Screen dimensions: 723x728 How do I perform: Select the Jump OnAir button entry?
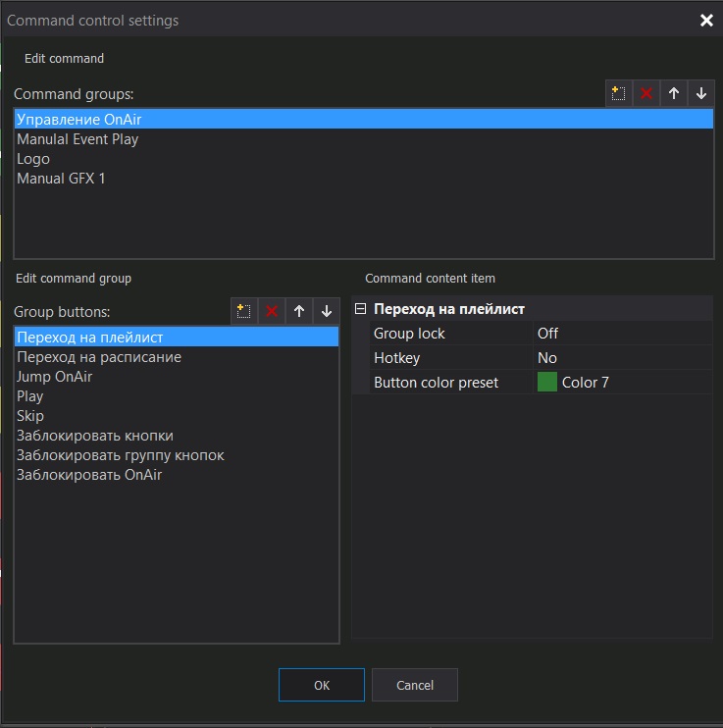click(x=177, y=377)
